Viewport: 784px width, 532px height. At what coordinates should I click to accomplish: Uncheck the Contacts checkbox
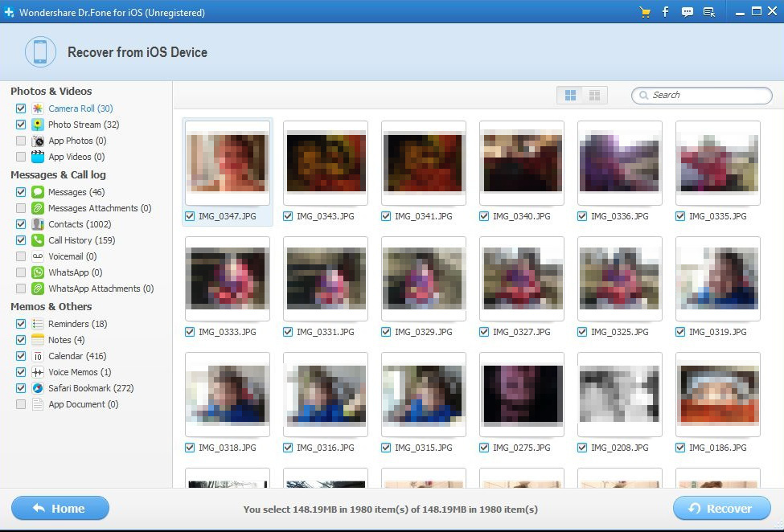click(20, 224)
